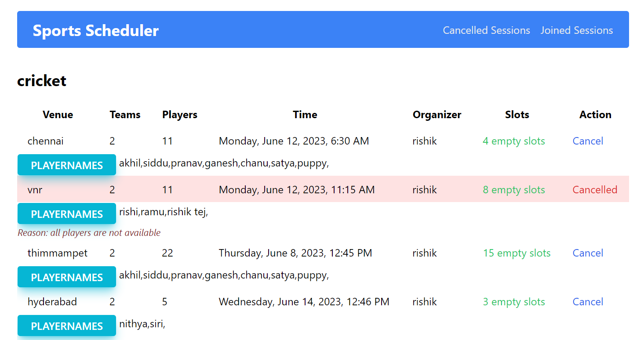This screenshot has height=340, width=644.
Task: Click the Sports Scheduler brand title
Action: [95, 30]
